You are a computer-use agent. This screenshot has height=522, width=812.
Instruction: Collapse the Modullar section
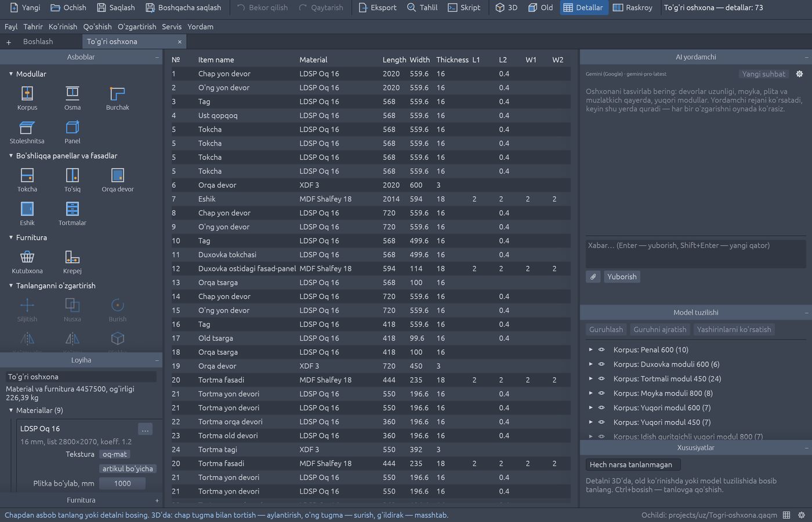click(11, 74)
